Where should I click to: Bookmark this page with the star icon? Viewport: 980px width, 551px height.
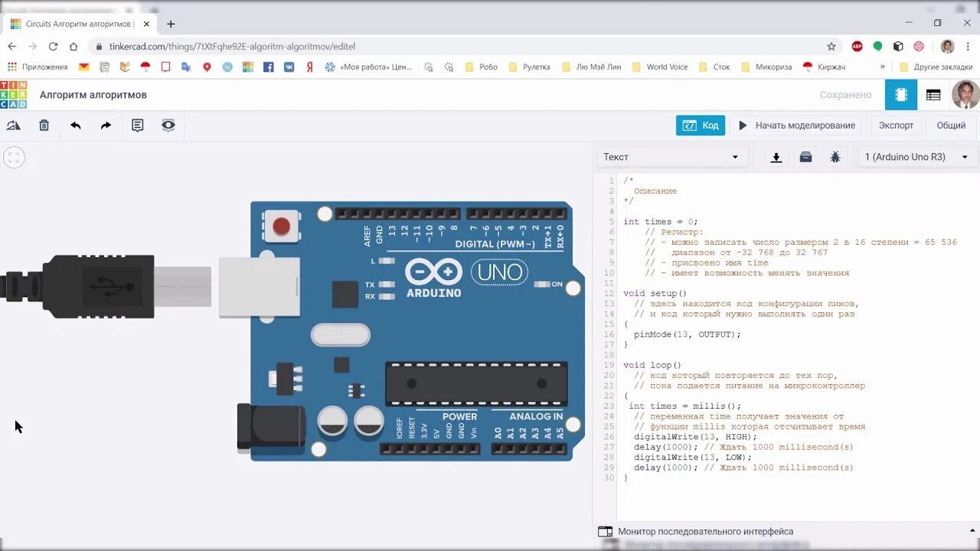pyautogui.click(x=831, y=46)
